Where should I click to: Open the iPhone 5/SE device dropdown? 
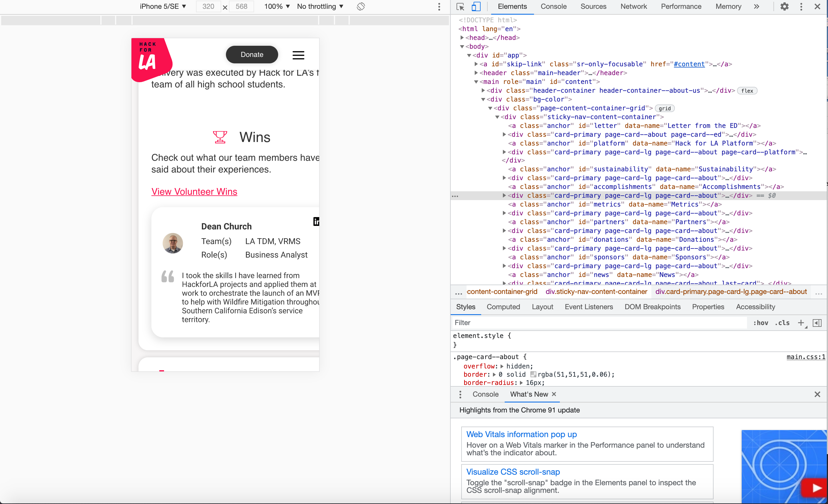[163, 7]
